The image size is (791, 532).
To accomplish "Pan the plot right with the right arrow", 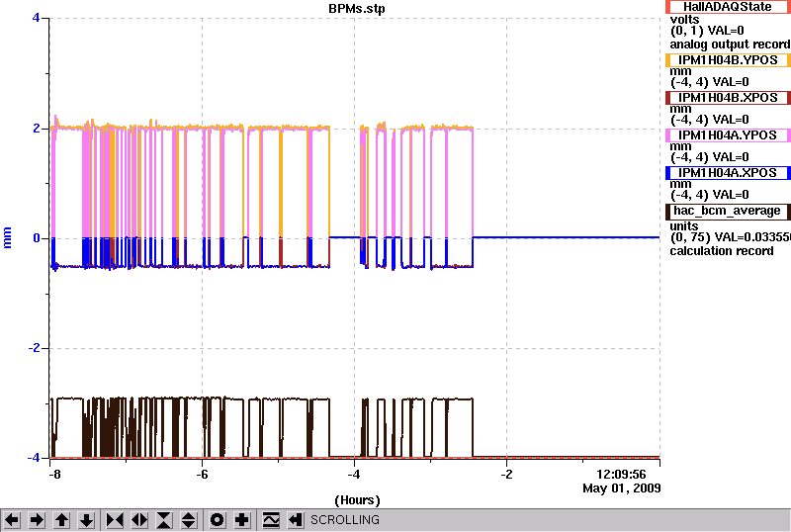I will pyautogui.click(x=37, y=520).
